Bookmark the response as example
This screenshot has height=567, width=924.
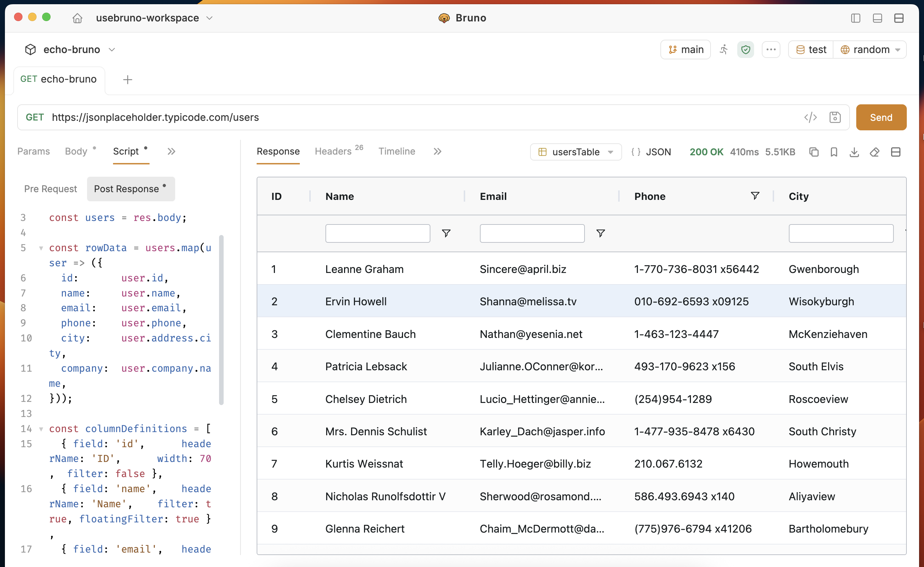[834, 152]
